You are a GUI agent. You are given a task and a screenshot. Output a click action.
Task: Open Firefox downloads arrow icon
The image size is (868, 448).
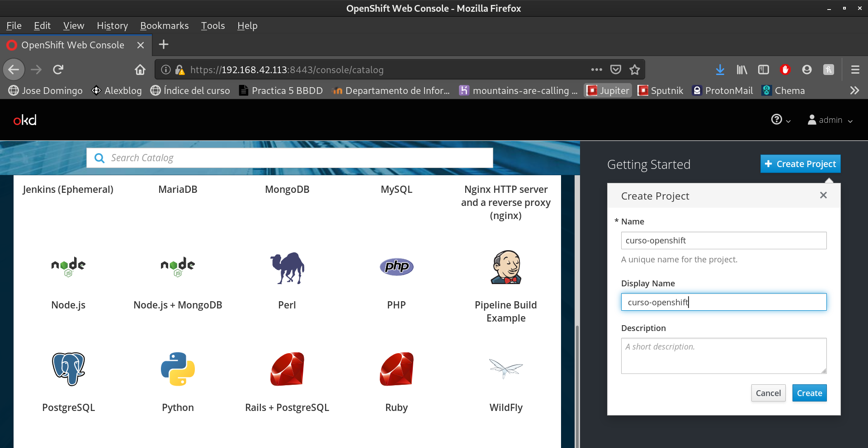(x=720, y=70)
